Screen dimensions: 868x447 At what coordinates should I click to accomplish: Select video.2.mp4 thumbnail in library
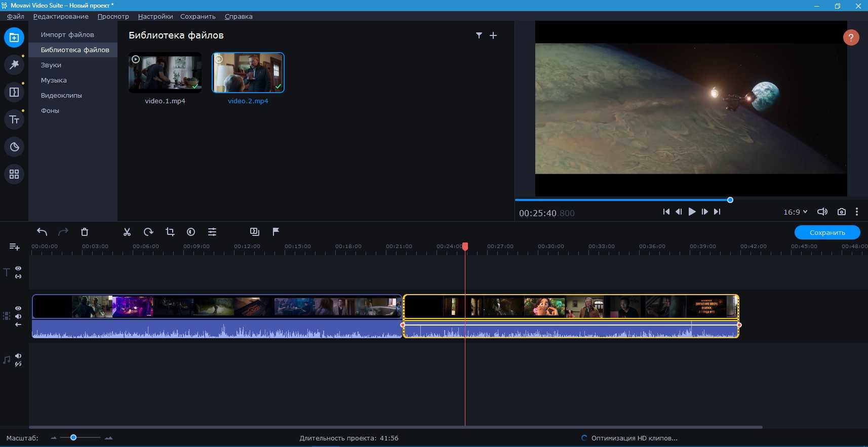click(x=248, y=72)
